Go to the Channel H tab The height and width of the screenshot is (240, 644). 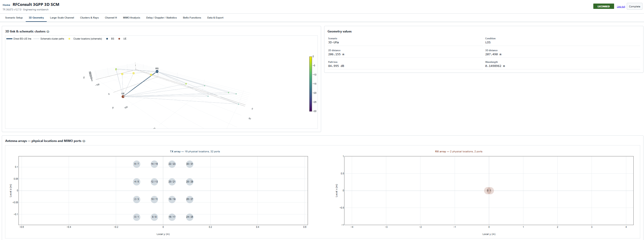click(x=111, y=18)
